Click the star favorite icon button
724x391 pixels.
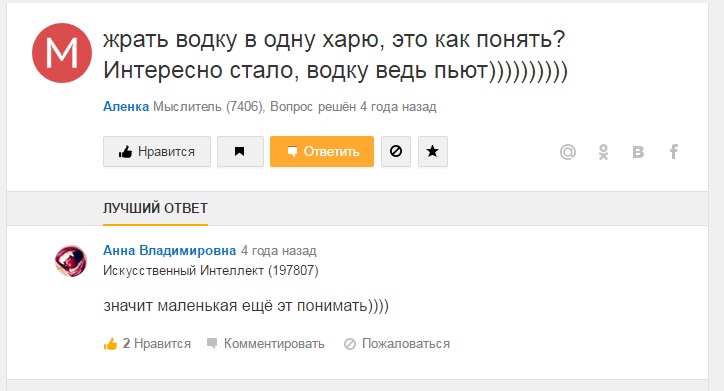(433, 151)
